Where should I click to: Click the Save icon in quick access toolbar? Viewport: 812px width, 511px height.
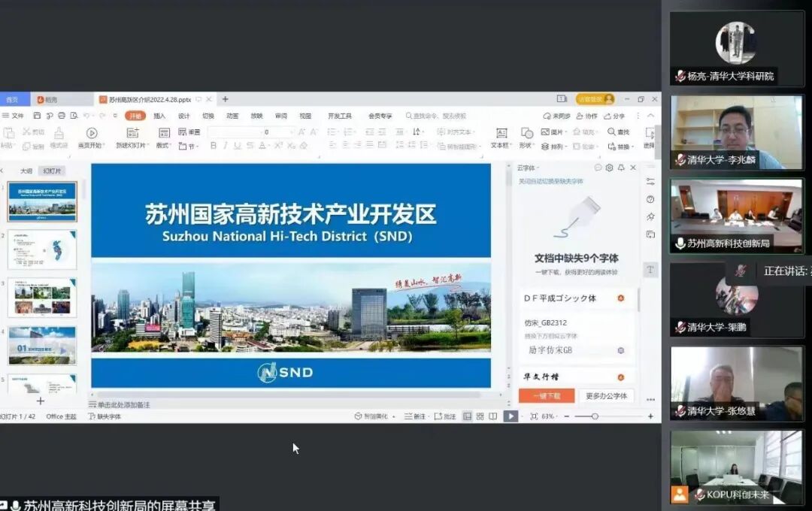37,116
